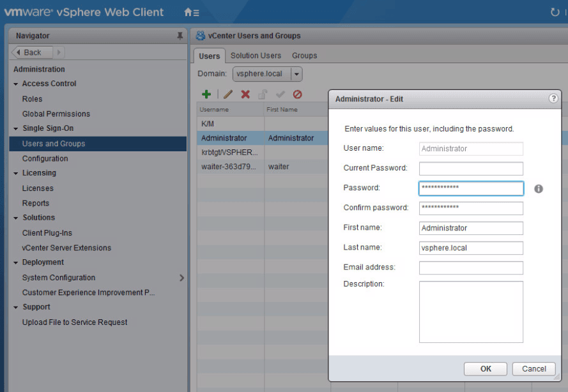Collapse the Deployment section

click(15, 263)
